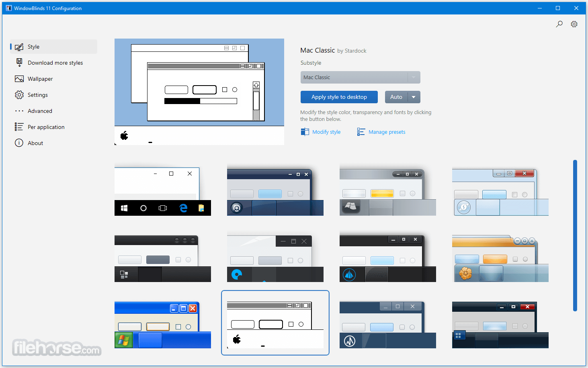Click the Wallpaper picture icon

(x=19, y=79)
